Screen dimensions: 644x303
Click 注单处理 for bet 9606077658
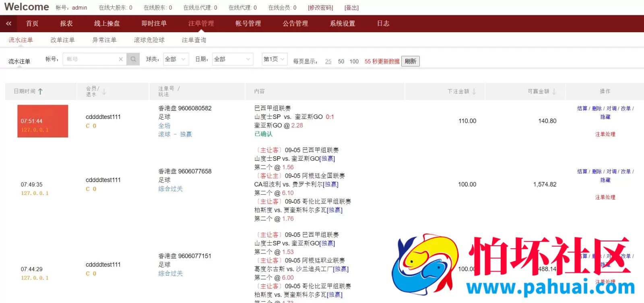605,197
